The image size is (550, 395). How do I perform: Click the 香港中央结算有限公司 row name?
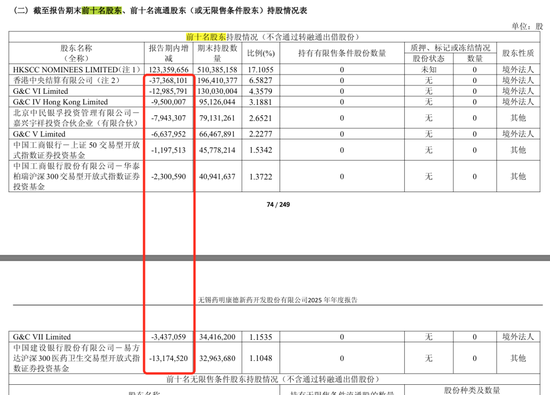pyautogui.click(x=66, y=80)
